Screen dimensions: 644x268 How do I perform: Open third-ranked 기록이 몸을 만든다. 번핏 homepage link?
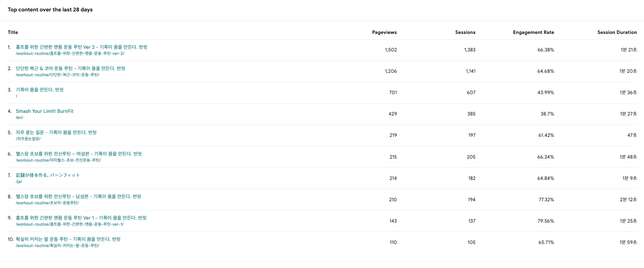(39, 90)
